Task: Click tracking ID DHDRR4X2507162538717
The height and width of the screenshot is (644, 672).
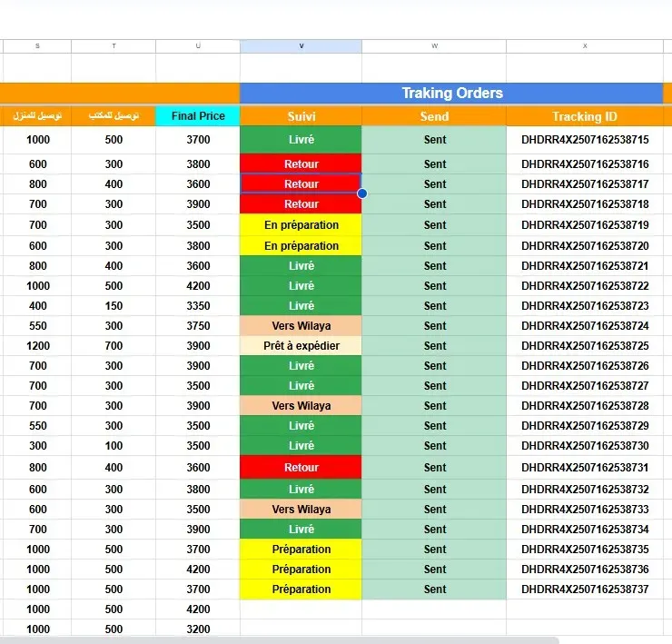Action: point(585,184)
